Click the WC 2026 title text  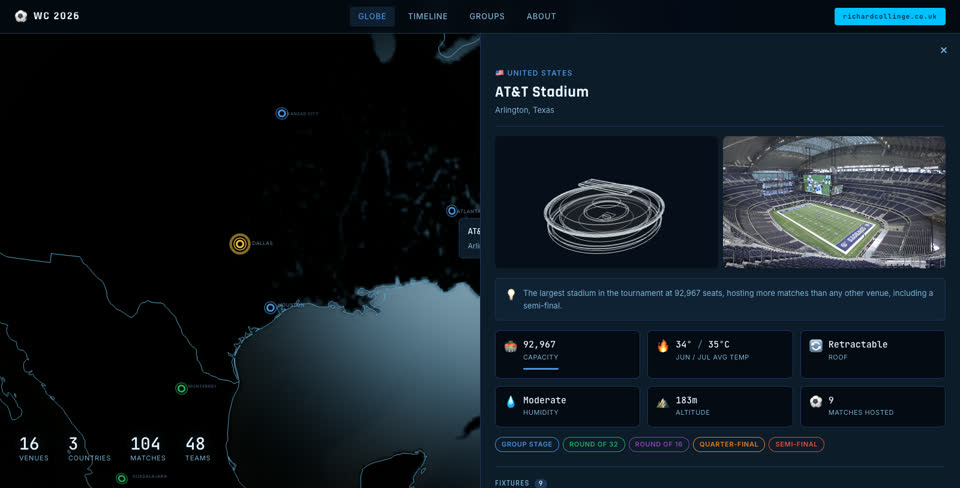point(56,16)
